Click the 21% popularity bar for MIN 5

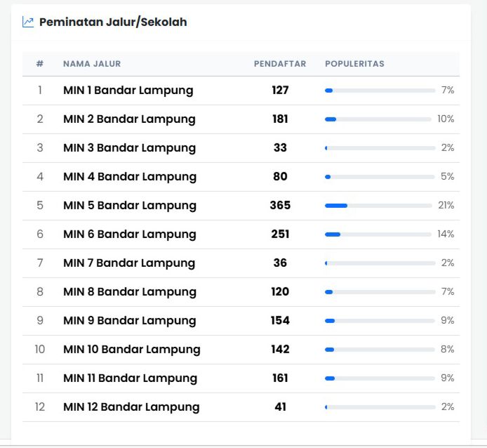(378, 206)
